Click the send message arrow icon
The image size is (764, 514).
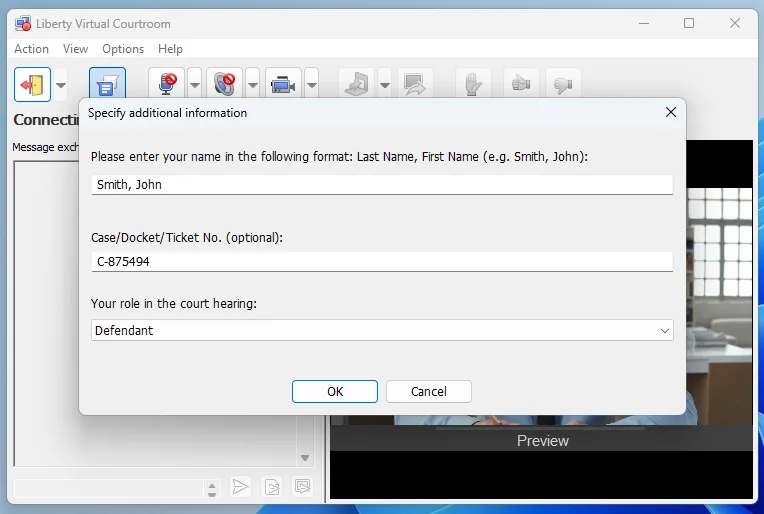(x=240, y=486)
